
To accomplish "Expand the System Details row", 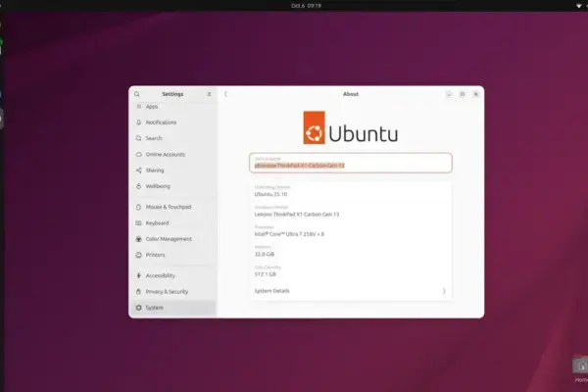I will pos(351,291).
